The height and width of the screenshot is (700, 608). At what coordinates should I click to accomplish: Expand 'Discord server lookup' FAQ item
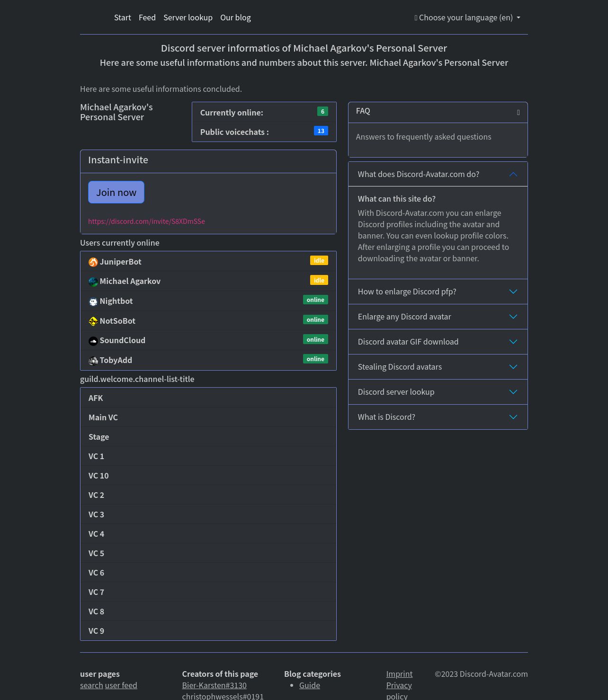click(438, 392)
